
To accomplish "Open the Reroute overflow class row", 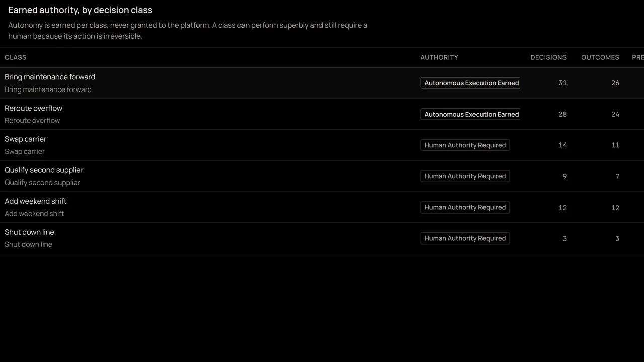I will coord(322,114).
